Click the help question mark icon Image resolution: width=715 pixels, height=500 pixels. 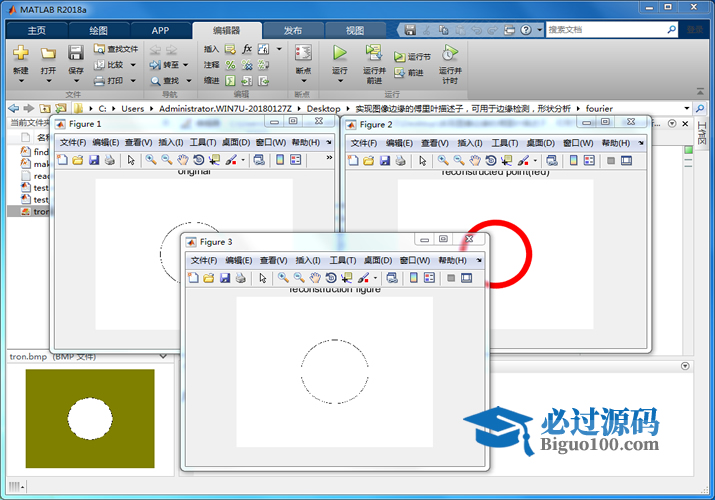pos(526,30)
